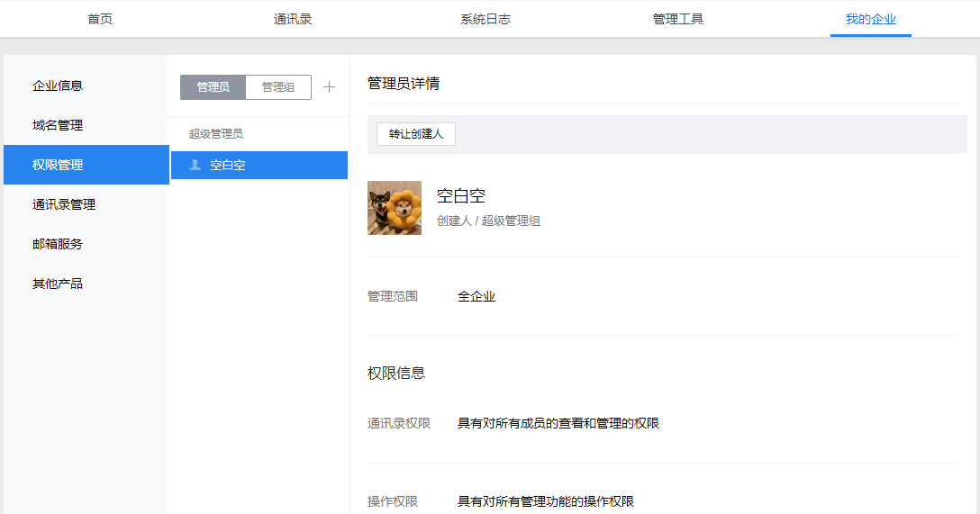
Task: Click the user icon beside 空白空 in list
Action: point(195,165)
